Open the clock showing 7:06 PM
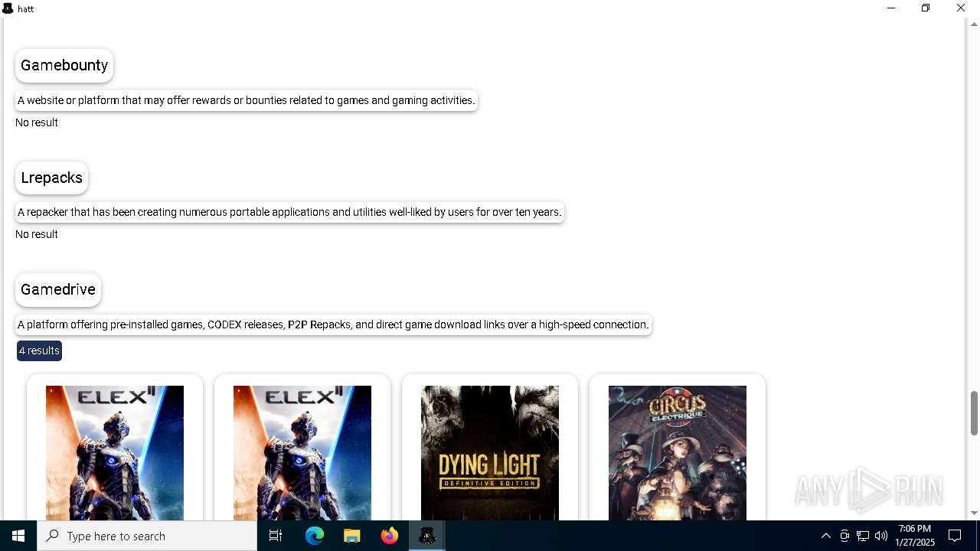This screenshot has width=980, height=551. (916, 536)
